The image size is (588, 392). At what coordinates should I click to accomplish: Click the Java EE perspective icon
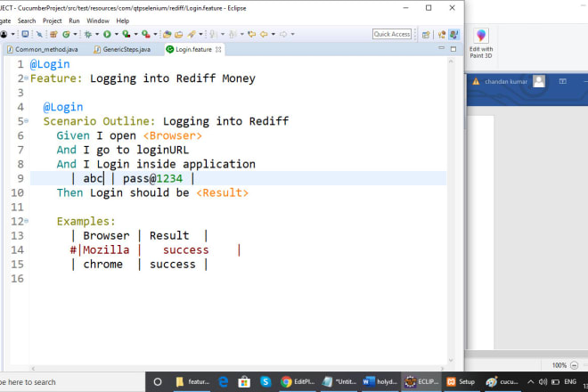coord(442,35)
